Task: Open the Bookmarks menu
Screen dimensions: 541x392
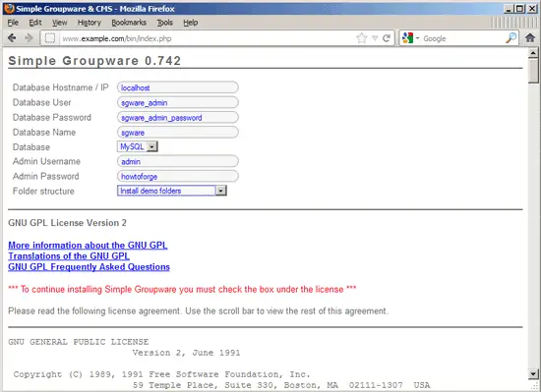Action: 129,23
